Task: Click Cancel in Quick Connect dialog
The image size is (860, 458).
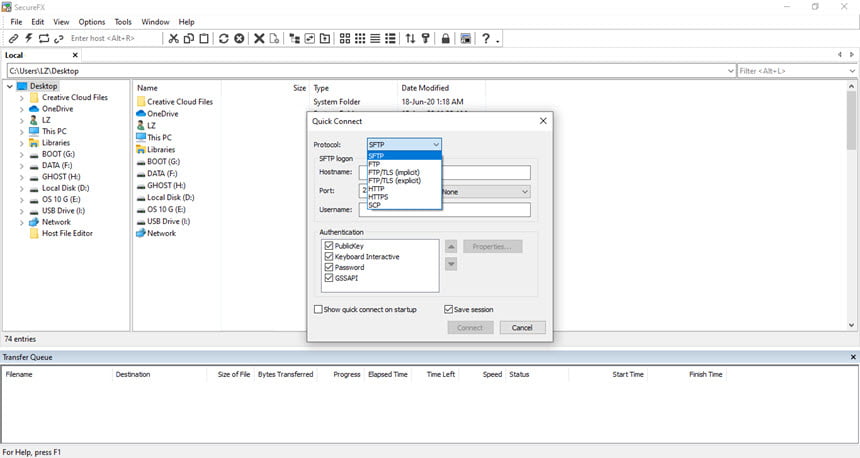Action: pos(522,327)
